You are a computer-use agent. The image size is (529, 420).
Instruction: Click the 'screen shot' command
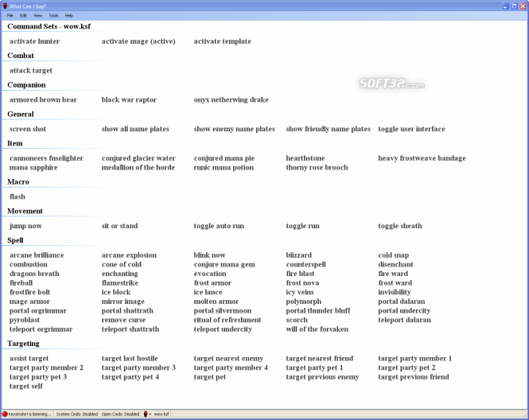tap(28, 129)
